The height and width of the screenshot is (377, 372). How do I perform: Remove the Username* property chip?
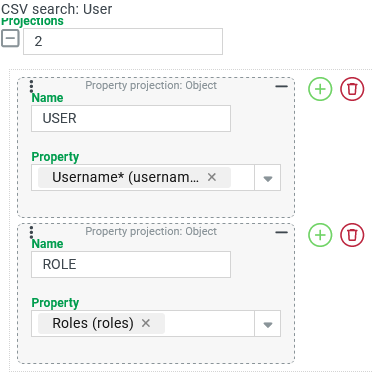click(212, 177)
